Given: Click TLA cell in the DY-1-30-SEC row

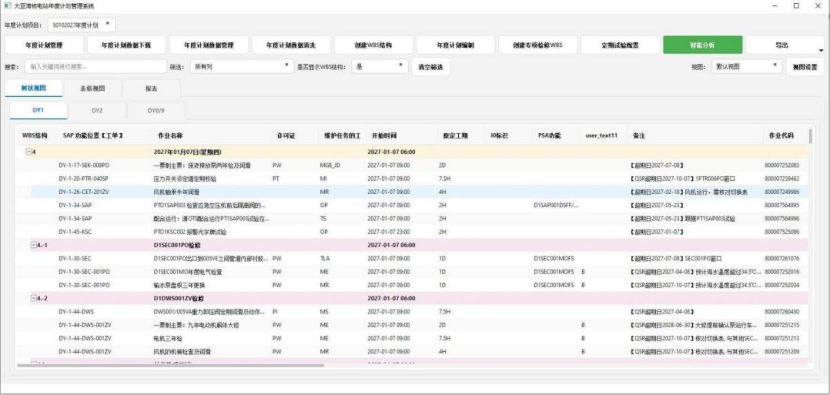Looking at the screenshot, I should pyautogui.click(x=324, y=258).
